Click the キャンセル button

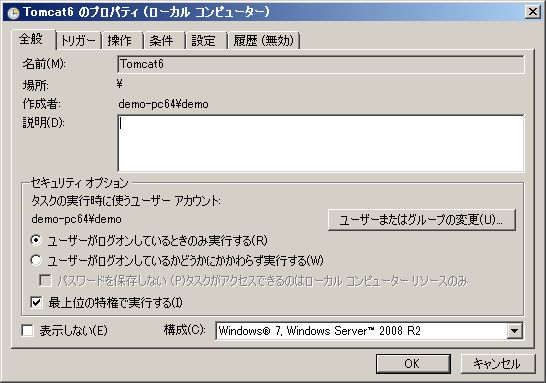coord(498,364)
